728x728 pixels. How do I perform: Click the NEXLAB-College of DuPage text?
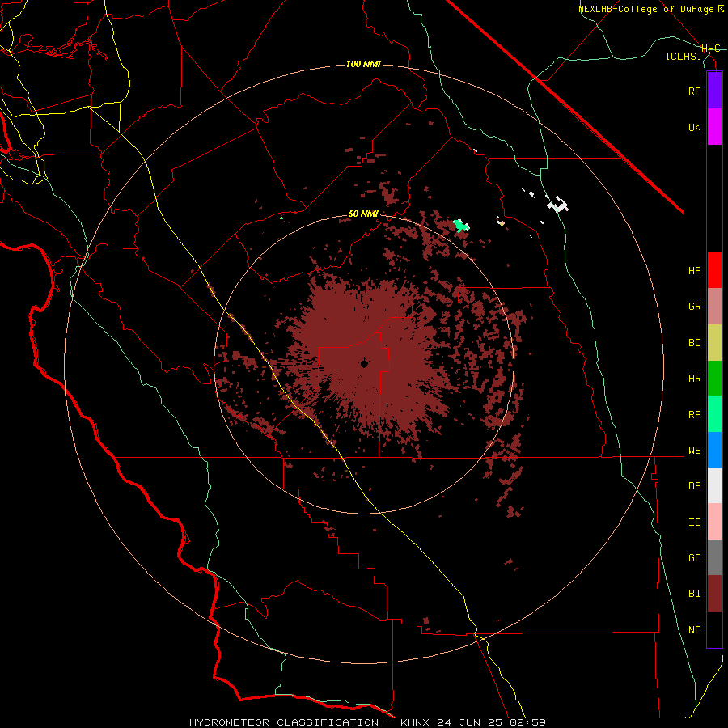click(645, 9)
